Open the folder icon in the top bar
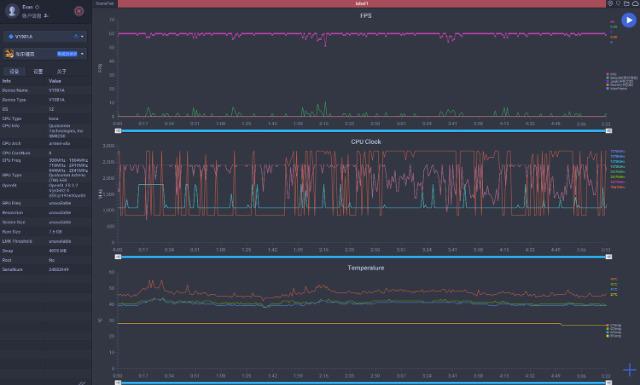 point(627,3)
